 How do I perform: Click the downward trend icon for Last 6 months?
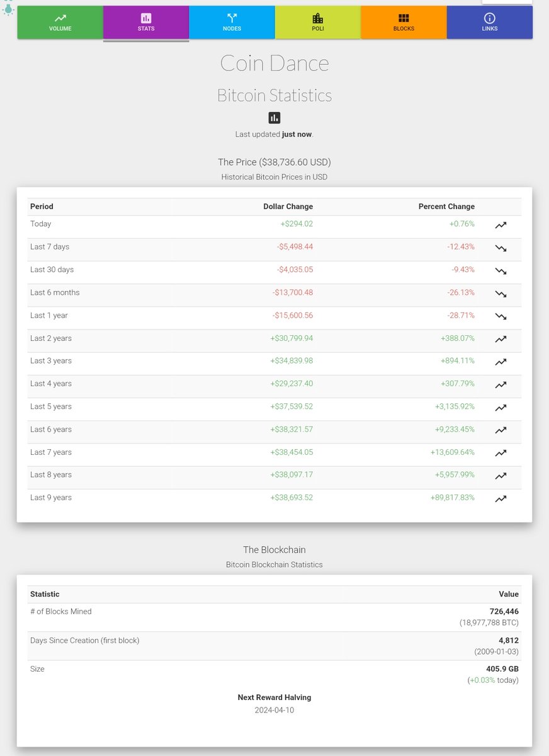(x=501, y=294)
